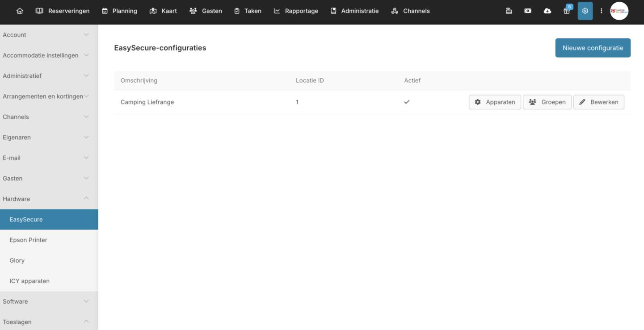Open the Rapportage menu

pos(296,11)
